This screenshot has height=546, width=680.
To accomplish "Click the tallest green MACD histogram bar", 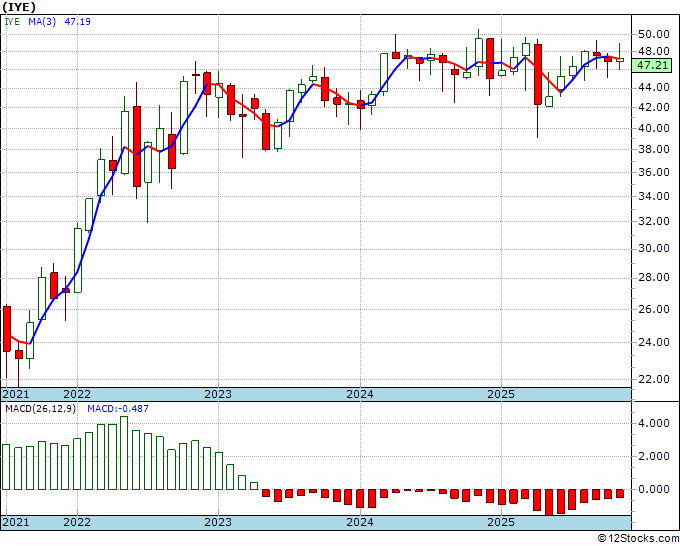I will [x=124, y=453].
